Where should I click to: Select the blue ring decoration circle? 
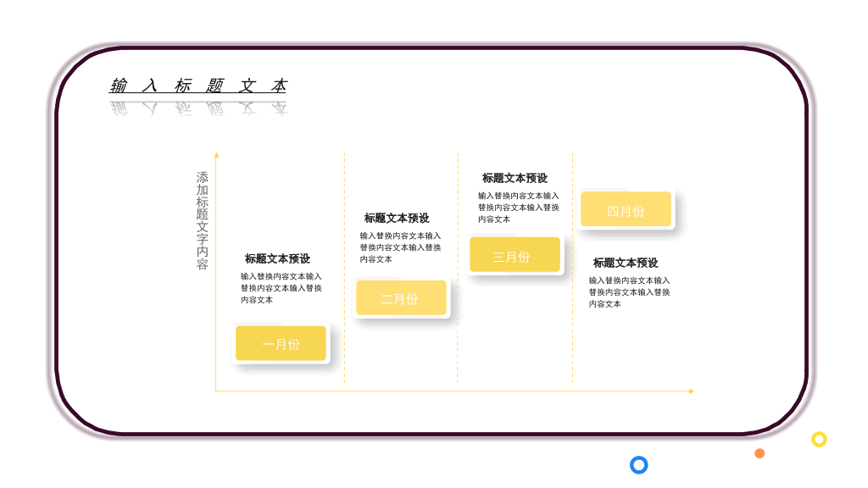click(639, 465)
